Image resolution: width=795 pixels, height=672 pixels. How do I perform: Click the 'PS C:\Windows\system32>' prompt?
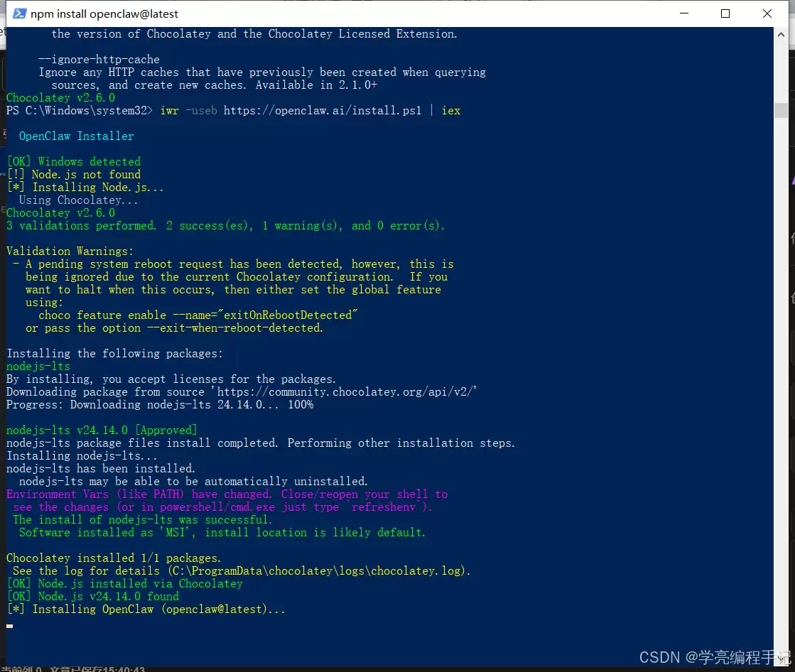pos(79,111)
